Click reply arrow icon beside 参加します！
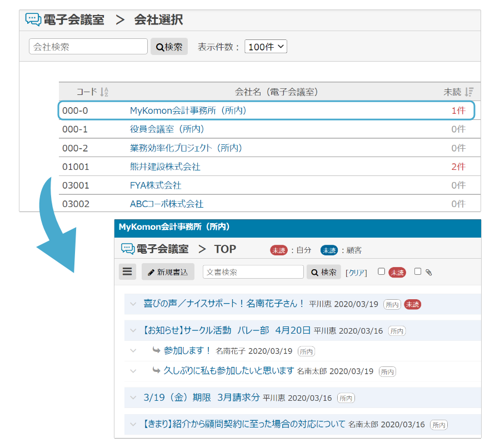 156,351
